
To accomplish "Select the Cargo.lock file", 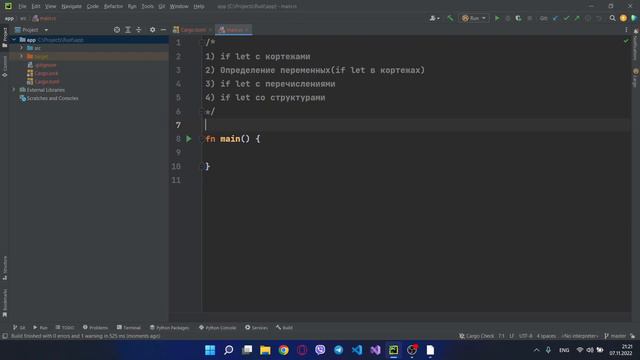I will pyautogui.click(x=42, y=73).
